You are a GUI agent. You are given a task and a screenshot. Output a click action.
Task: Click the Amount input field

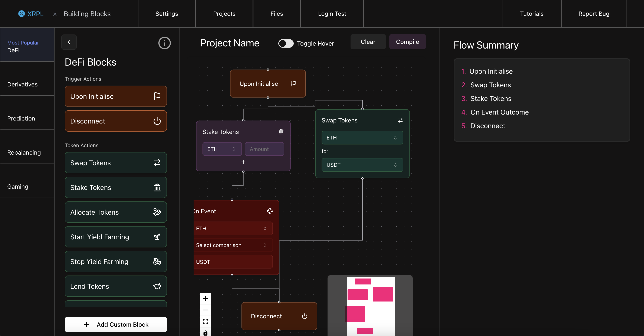tap(264, 149)
